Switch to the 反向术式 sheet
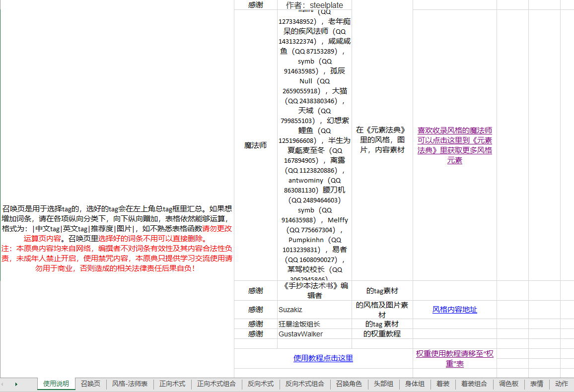 261,384
